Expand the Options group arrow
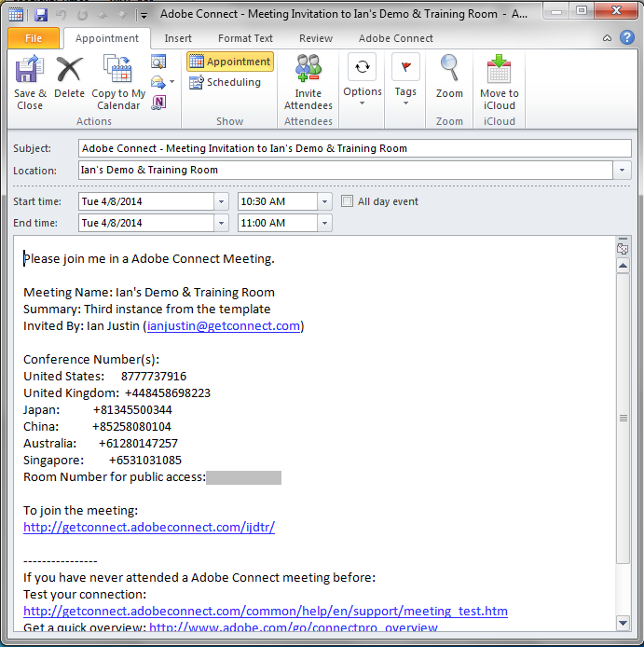Viewport: 644px width, 647px height. (363, 103)
